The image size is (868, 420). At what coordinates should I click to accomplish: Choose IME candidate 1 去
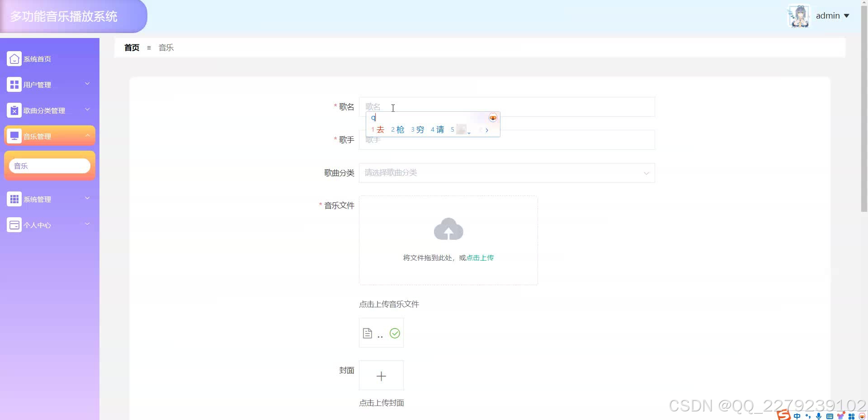point(378,130)
